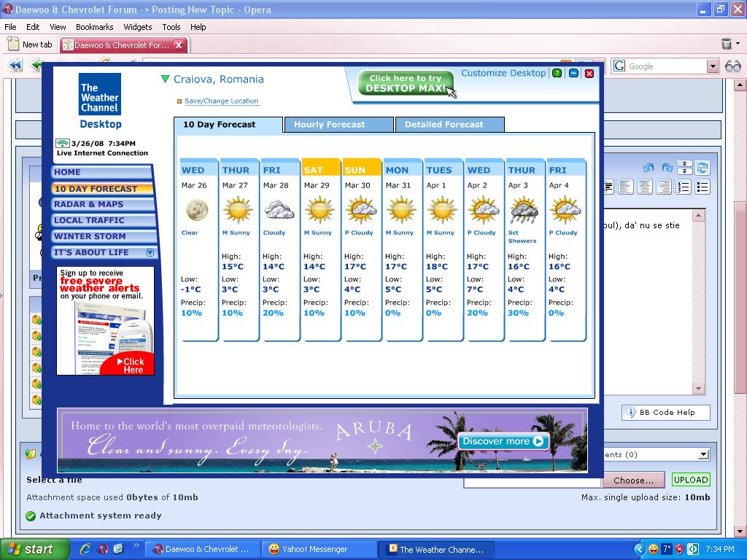This screenshot has width=747, height=560.
Task: Select the 10 Day Forecast tab
Action: tap(228, 124)
